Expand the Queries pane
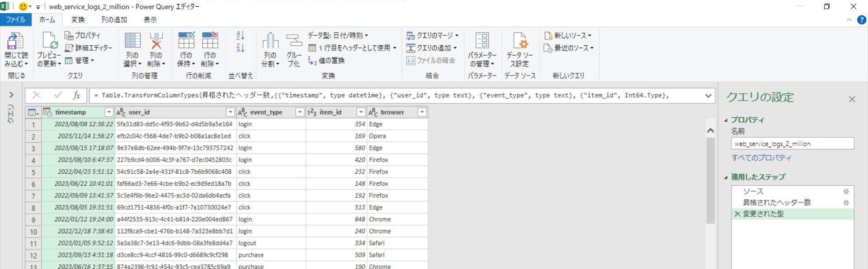The width and height of the screenshot is (868, 269). coord(11,95)
